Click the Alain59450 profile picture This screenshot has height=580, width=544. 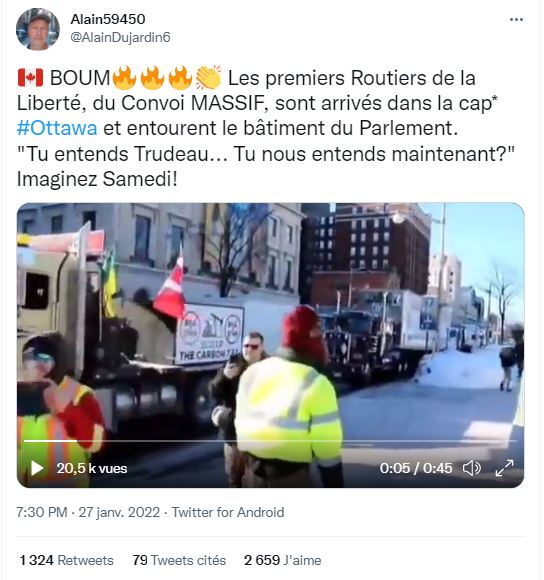[38, 29]
